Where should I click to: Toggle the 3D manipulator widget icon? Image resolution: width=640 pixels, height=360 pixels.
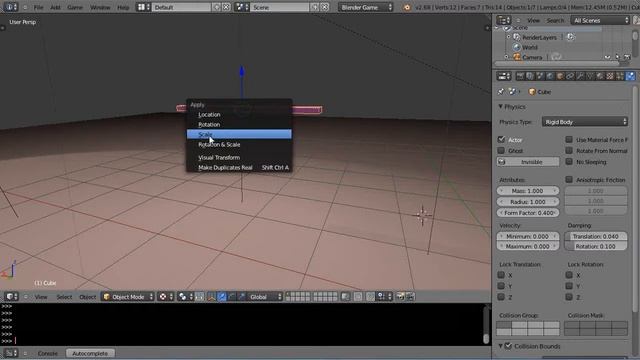tap(211, 297)
